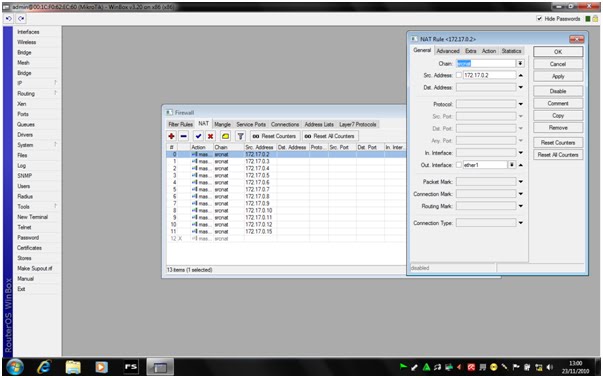Viewport: 603px width, 378px height.
Task: Open FS application on taskbar
Action: coord(130,367)
